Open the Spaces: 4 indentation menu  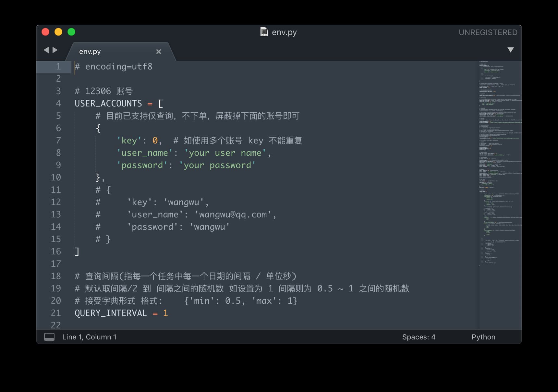419,337
